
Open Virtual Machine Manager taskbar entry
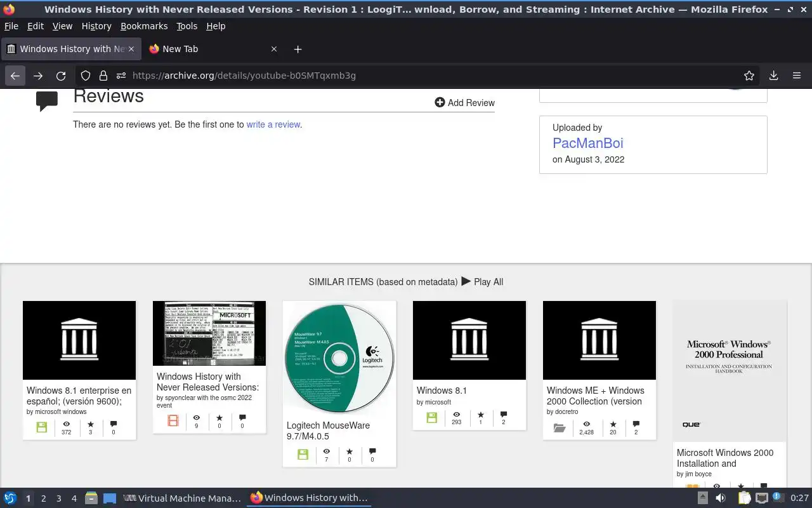click(x=183, y=498)
